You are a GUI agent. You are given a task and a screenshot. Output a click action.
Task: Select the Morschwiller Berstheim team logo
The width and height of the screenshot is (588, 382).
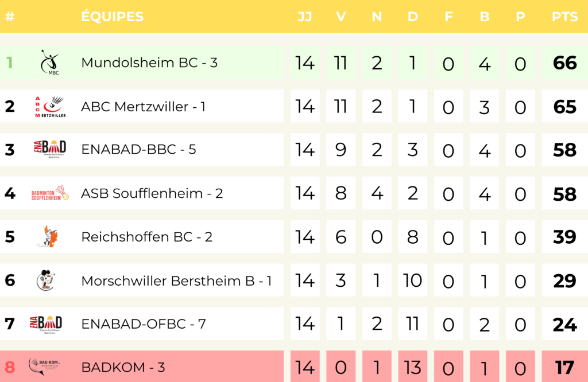click(x=46, y=280)
